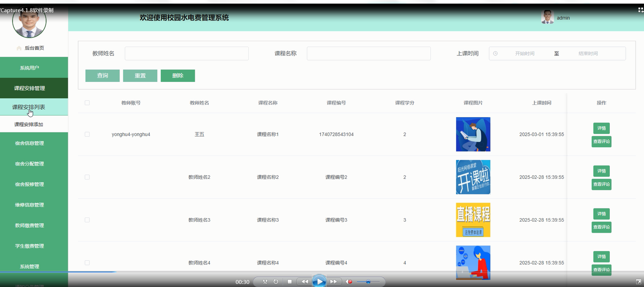Expand the 教师缴费管理 menu
The width and height of the screenshot is (644, 287).
34,225
